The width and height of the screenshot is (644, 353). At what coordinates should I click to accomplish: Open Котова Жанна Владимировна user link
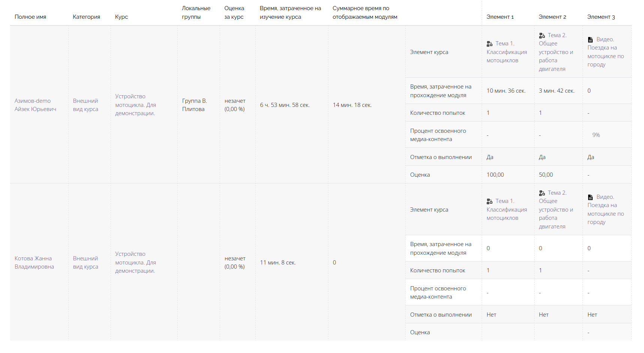[x=34, y=263]
